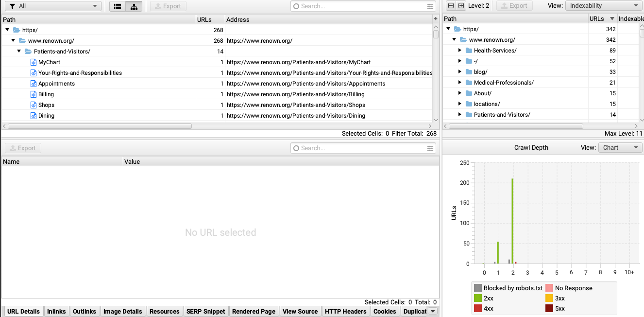Viewport: 644px width, 317px height.
Task: Open search filter options in top search bar
Action: click(x=430, y=6)
